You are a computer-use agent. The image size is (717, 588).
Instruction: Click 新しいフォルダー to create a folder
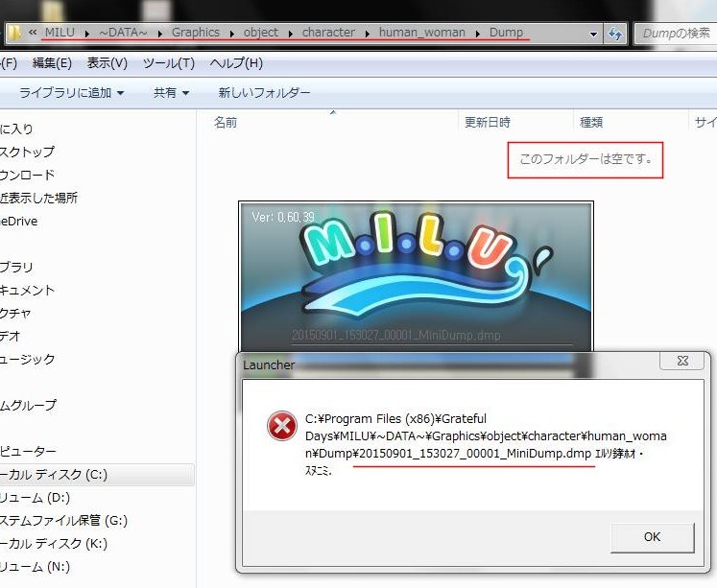[264, 93]
